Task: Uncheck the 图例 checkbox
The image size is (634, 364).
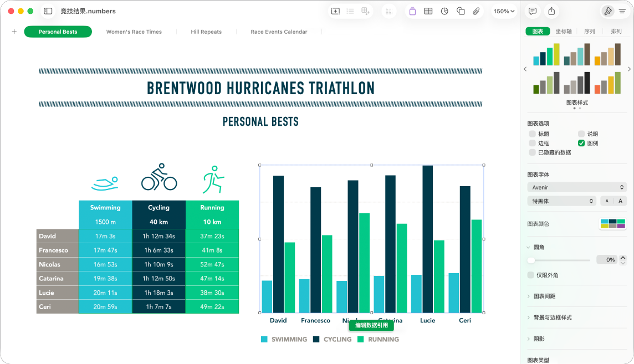Action: (581, 143)
